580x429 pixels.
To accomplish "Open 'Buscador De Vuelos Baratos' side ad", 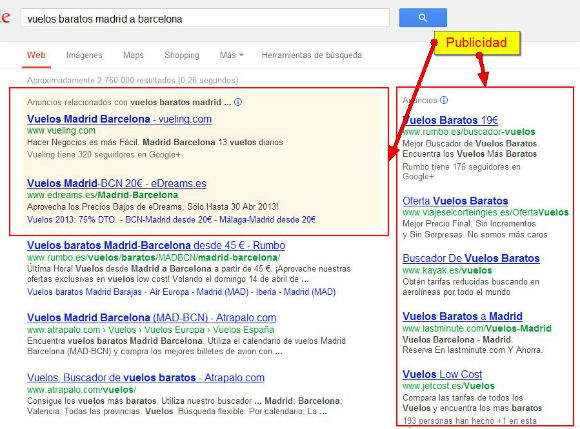I will click(471, 258).
